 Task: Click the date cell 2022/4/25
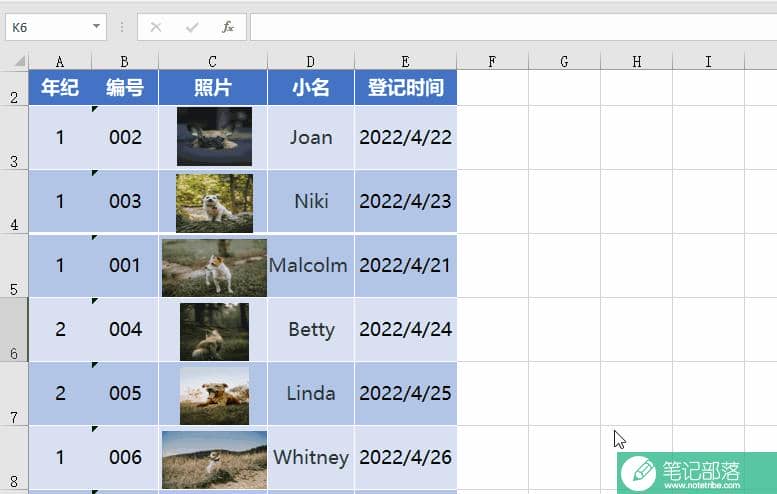point(405,393)
